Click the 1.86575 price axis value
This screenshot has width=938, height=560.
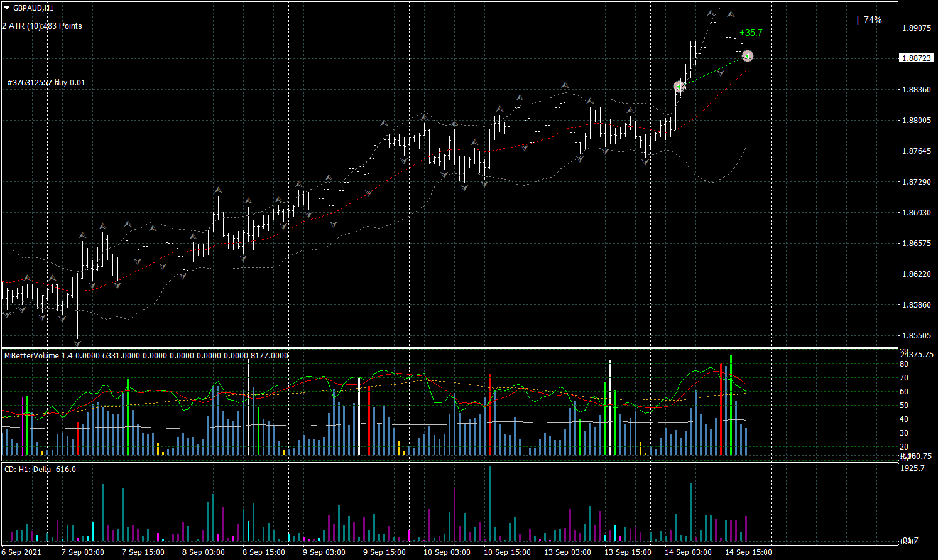917,244
